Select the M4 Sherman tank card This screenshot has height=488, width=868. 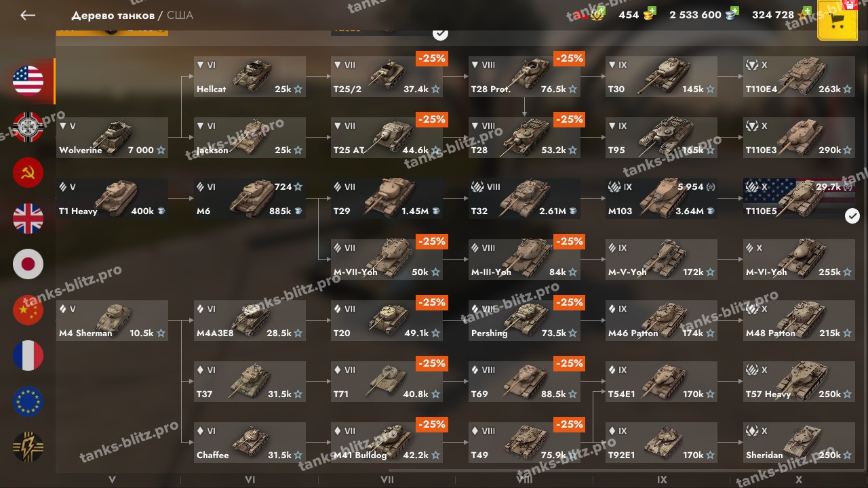[112, 321]
